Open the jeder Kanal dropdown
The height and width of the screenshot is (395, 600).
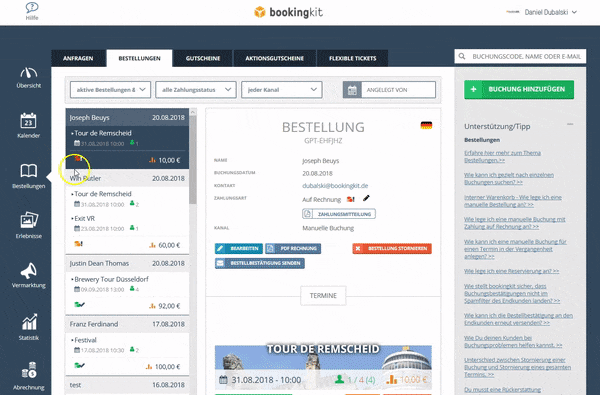coord(281,90)
